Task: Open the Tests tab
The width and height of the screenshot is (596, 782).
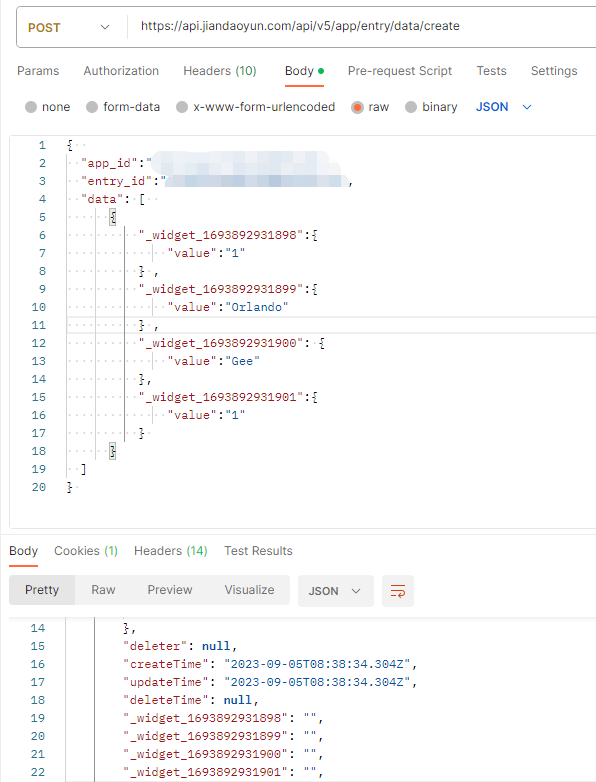Action: [491, 71]
